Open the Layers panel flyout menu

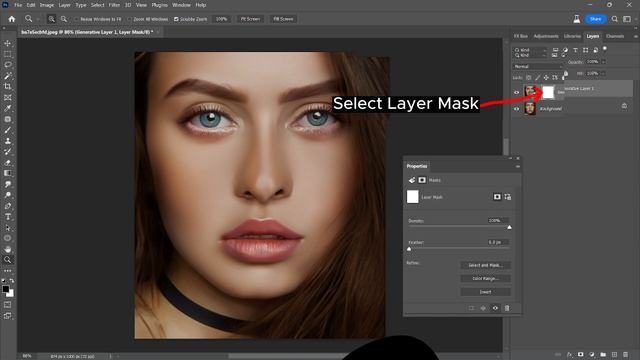636,36
